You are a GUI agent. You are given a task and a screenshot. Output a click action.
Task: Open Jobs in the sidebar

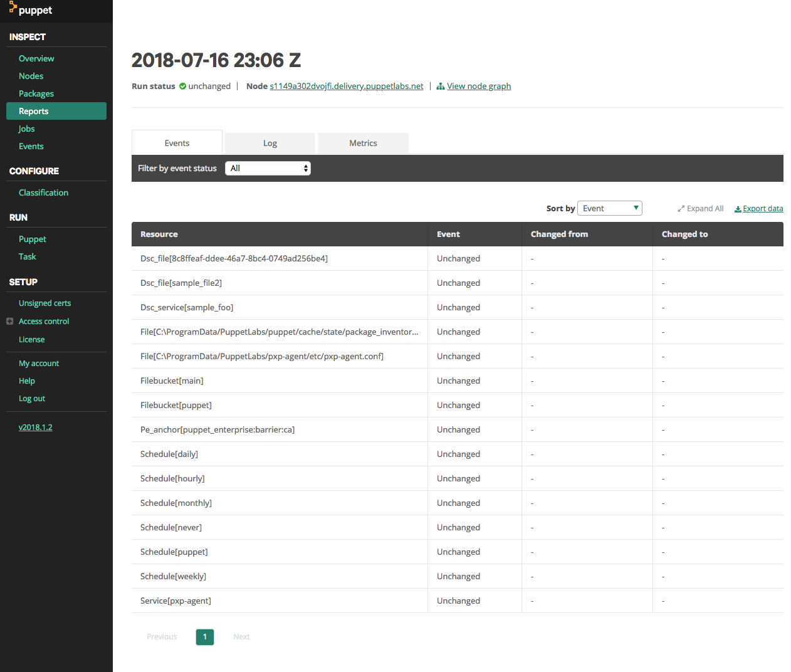26,129
